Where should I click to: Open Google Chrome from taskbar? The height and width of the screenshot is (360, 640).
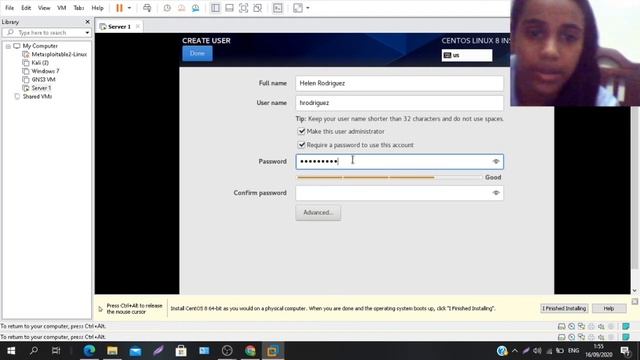pos(250,351)
